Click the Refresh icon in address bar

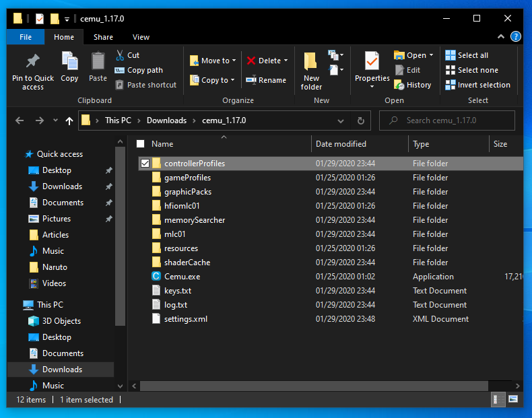coord(361,120)
